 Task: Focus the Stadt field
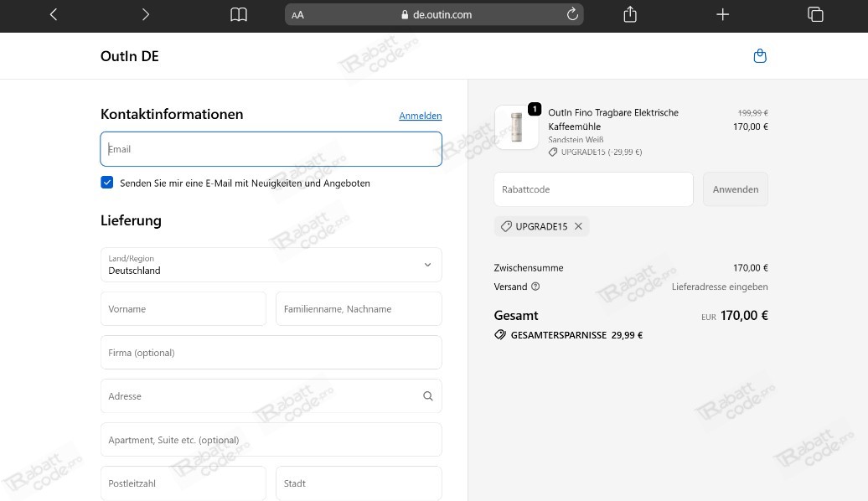pyautogui.click(x=359, y=483)
